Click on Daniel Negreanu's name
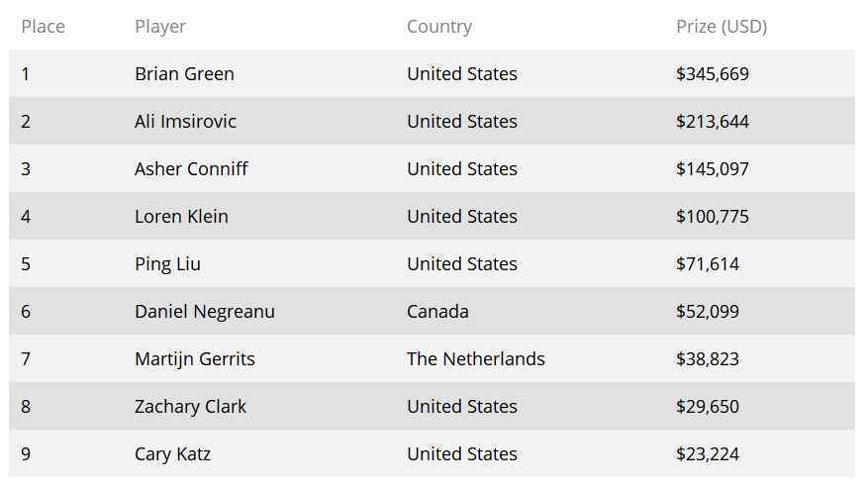The image size is (868, 490). [205, 312]
